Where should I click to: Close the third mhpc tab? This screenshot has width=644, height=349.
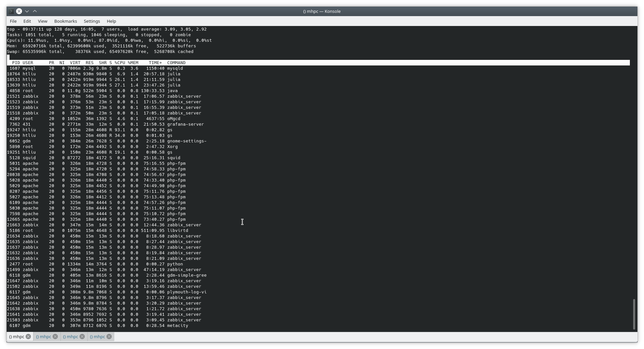click(82, 337)
